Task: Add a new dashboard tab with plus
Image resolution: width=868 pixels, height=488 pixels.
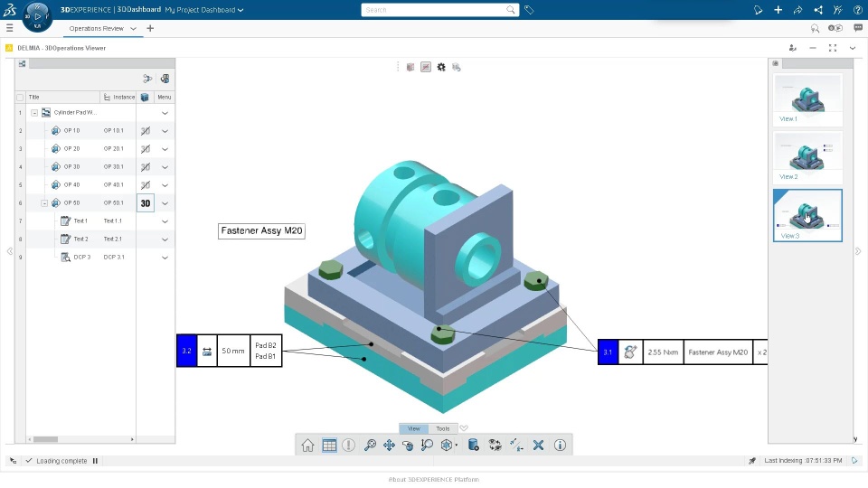Action: [x=150, y=28]
